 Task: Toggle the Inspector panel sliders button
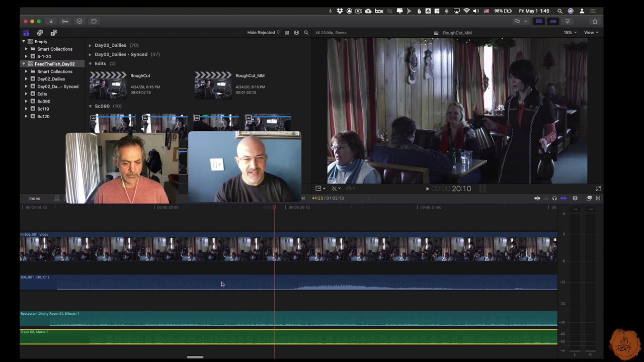(568, 21)
